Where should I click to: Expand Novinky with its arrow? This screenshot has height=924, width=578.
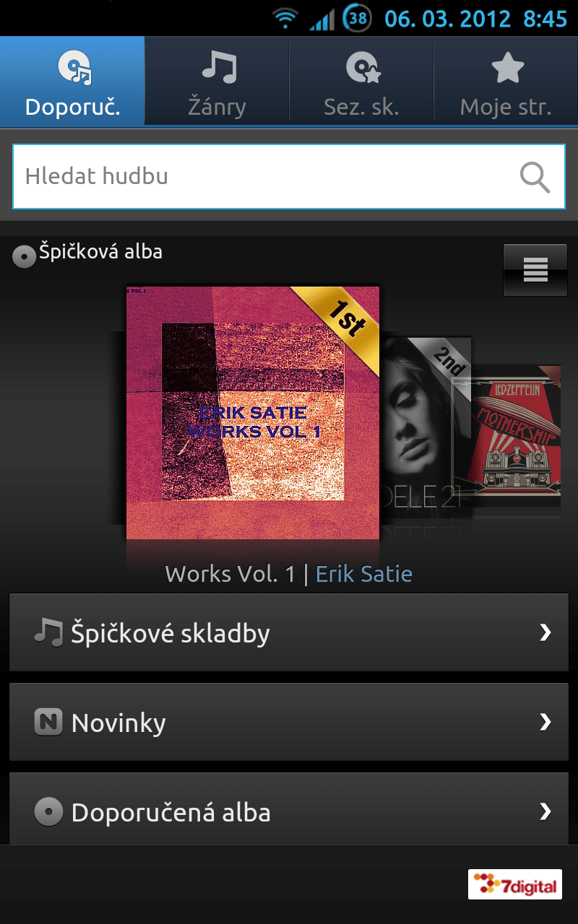[x=545, y=722]
